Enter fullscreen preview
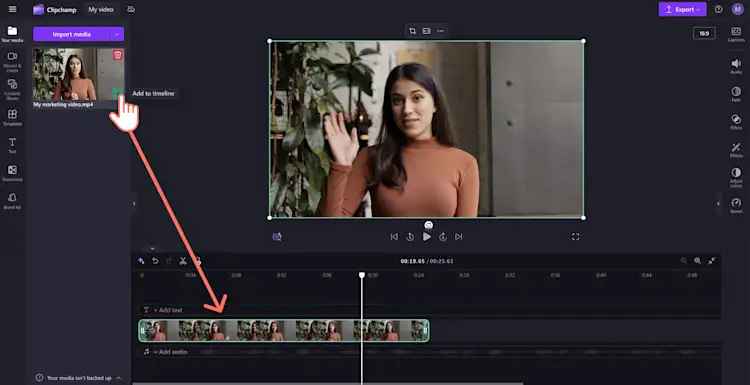 [575, 237]
